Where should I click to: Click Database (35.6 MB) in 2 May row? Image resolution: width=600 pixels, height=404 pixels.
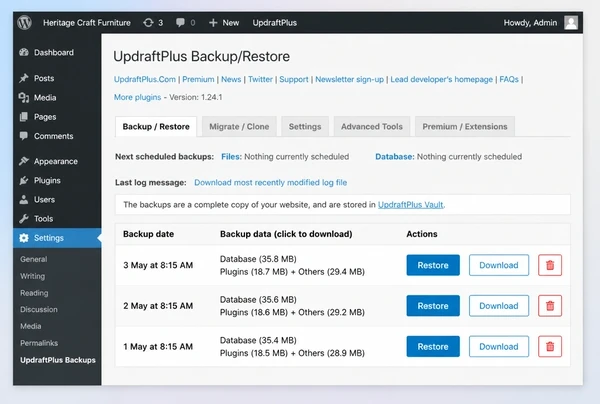pyautogui.click(x=258, y=300)
